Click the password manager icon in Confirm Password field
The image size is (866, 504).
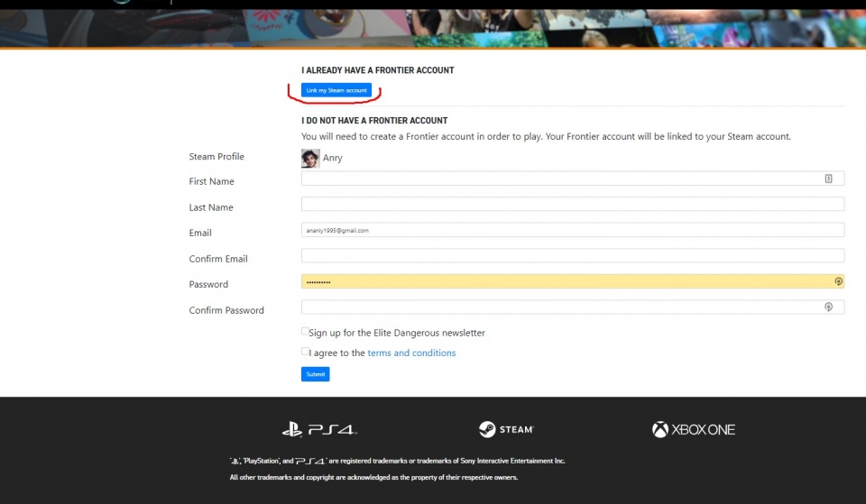[828, 307]
